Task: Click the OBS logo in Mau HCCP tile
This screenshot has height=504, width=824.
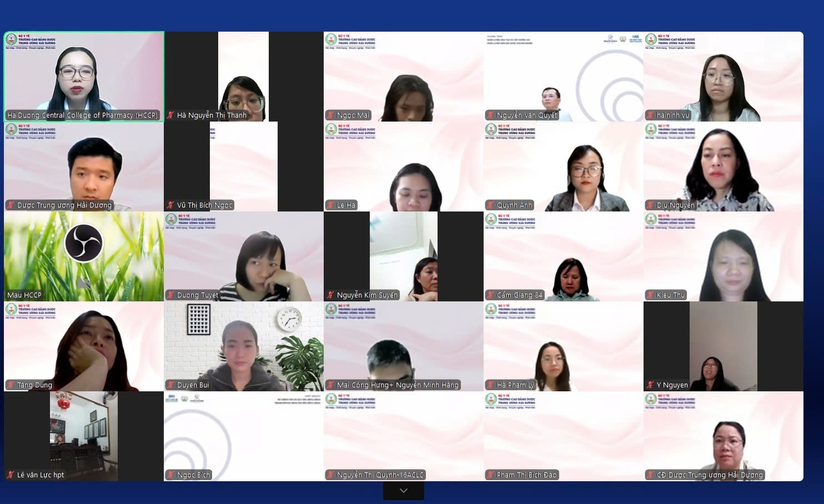Action: 84,243
